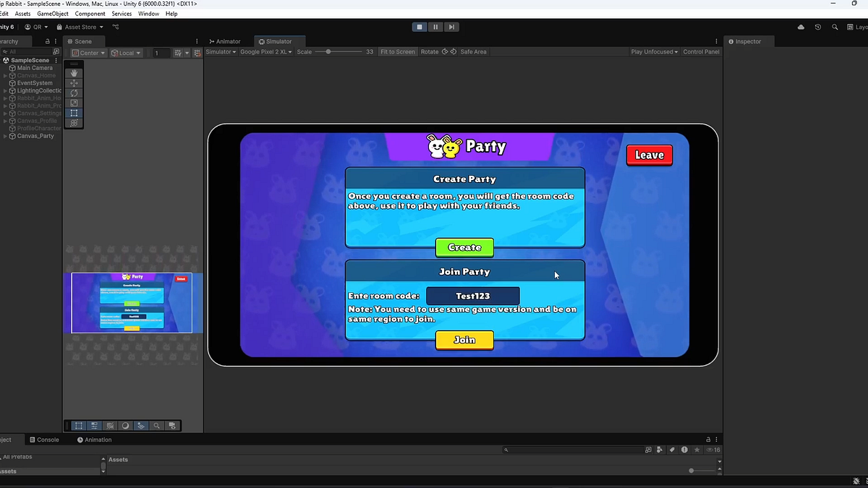868x488 pixels.
Task: Select the Rotate tool
Action: [74, 93]
